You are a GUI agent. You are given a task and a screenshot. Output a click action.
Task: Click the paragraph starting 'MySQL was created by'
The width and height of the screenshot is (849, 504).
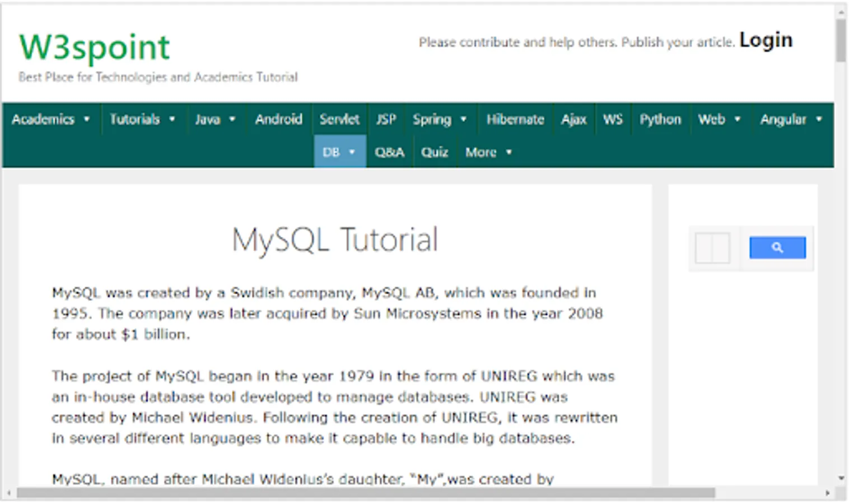tap(328, 313)
